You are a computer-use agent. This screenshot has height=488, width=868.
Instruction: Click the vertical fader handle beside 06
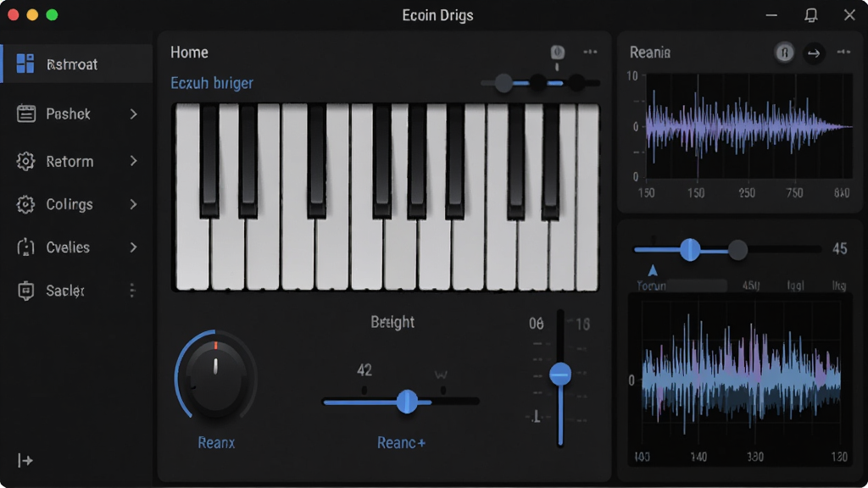[560, 374]
